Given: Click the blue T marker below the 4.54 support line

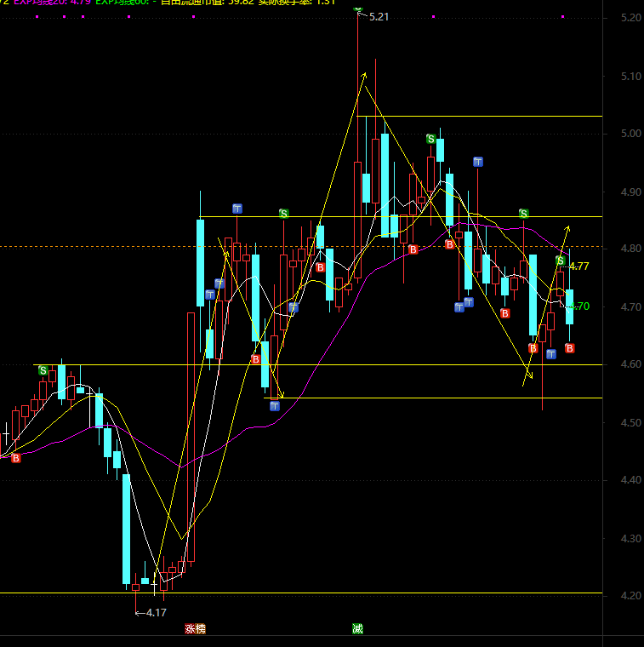Looking at the screenshot, I should point(275,406).
